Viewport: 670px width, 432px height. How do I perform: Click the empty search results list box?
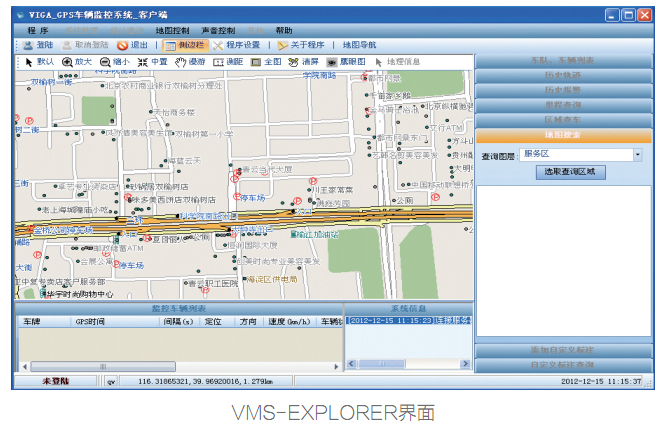(x=564, y=261)
